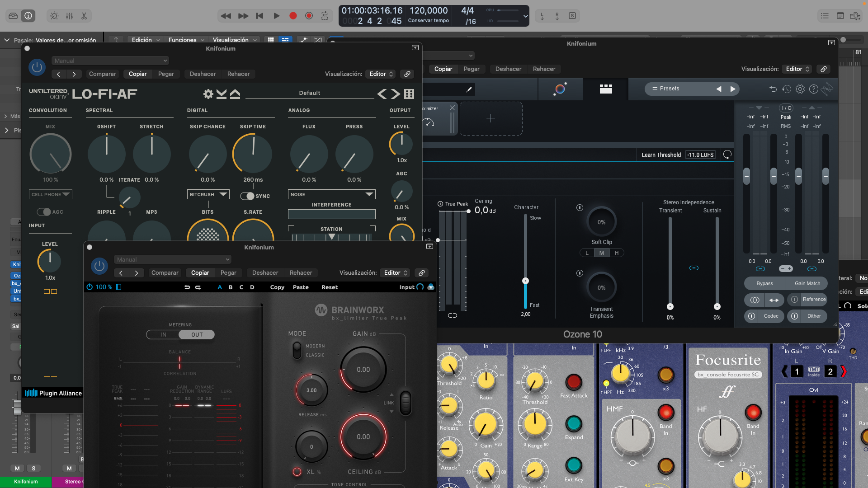This screenshot has height=488, width=868.
Task: Open Ozone settings gear near Presets
Action: pos(800,89)
